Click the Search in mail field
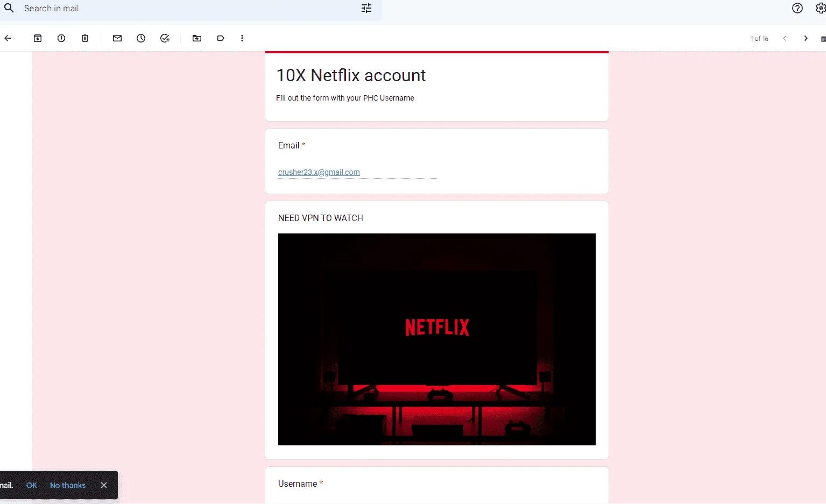Image resolution: width=826 pixels, height=504 pixels. point(191,9)
